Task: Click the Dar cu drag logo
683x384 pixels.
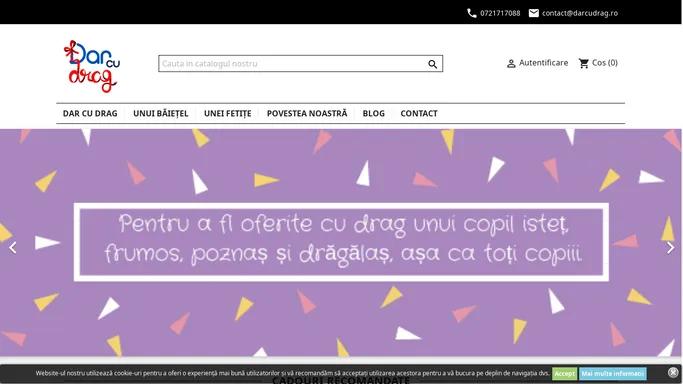Action: (92, 66)
